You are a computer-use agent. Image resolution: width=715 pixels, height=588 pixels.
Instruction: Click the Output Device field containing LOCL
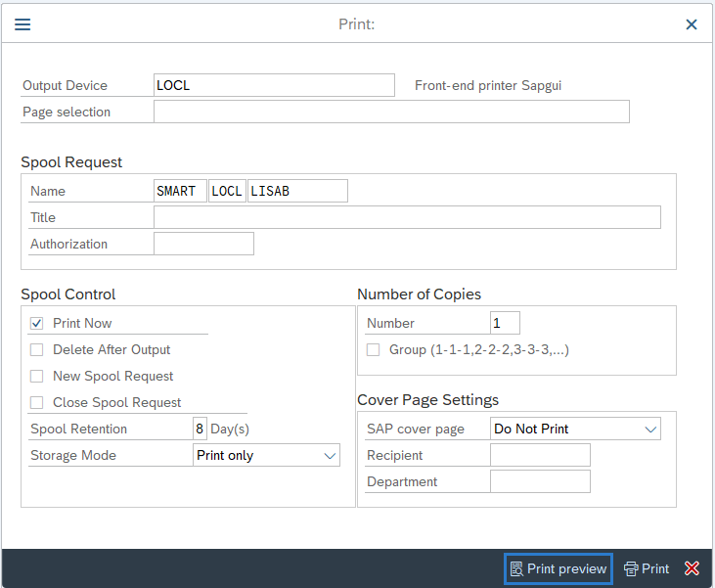pyautogui.click(x=274, y=85)
